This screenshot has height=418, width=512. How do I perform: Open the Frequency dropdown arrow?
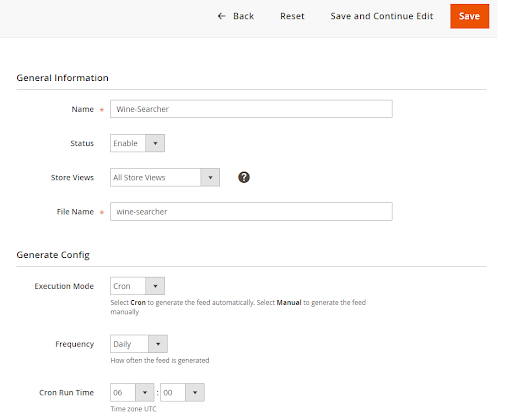158,344
